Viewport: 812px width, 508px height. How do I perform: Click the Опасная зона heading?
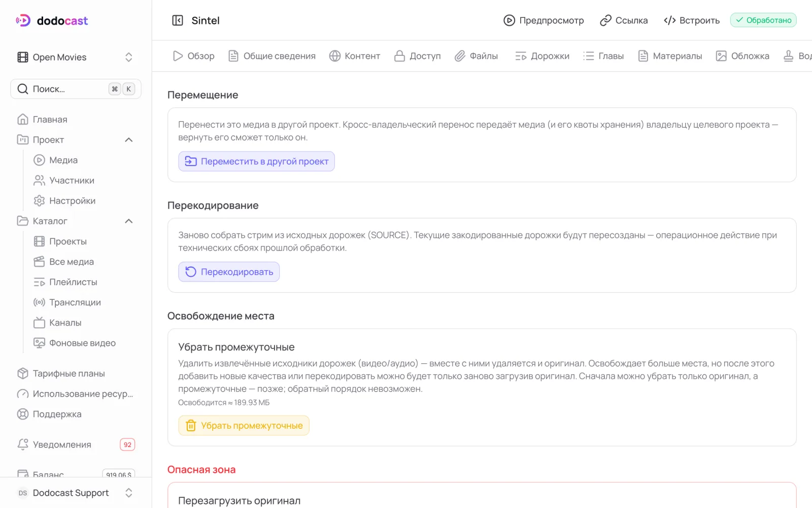(x=201, y=470)
